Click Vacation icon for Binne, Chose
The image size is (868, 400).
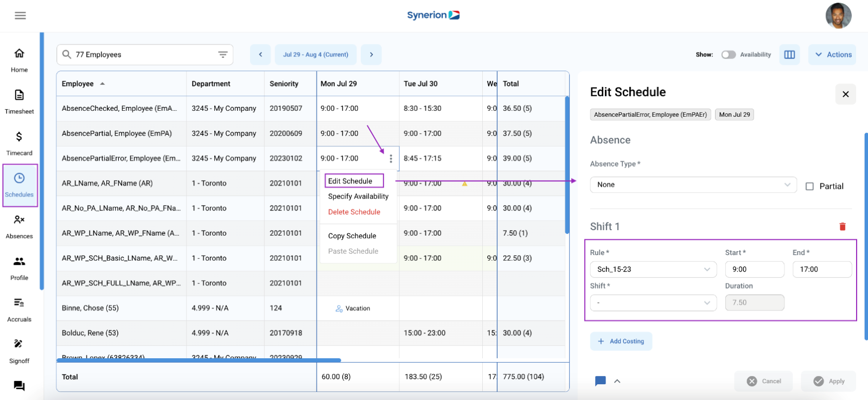click(339, 308)
